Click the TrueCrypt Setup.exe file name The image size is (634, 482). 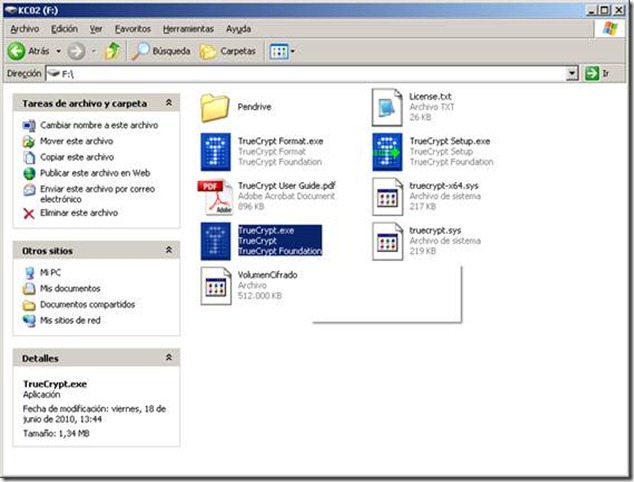click(450, 141)
